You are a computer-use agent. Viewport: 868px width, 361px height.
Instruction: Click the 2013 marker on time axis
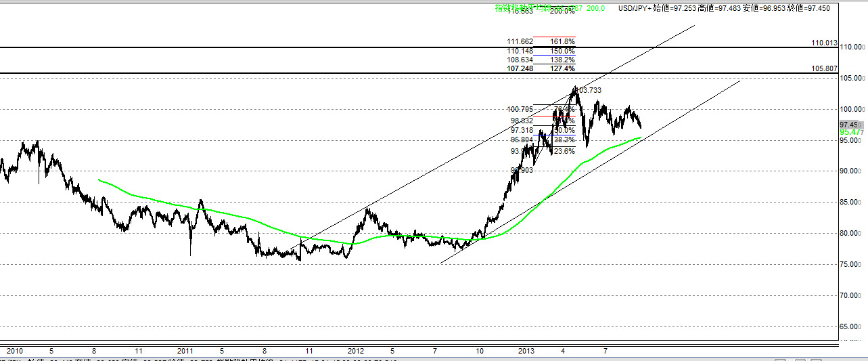526,351
